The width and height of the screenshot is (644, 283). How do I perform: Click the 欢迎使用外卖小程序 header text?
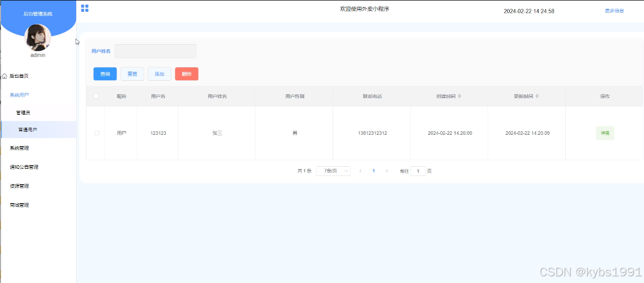point(364,9)
